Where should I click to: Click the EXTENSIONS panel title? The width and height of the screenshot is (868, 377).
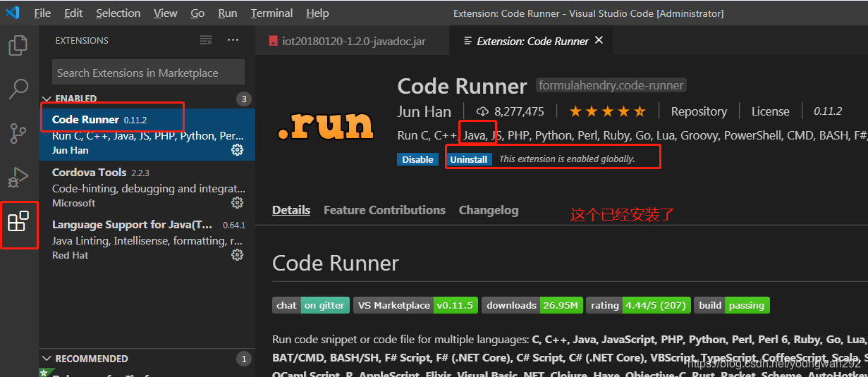[x=82, y=40]
